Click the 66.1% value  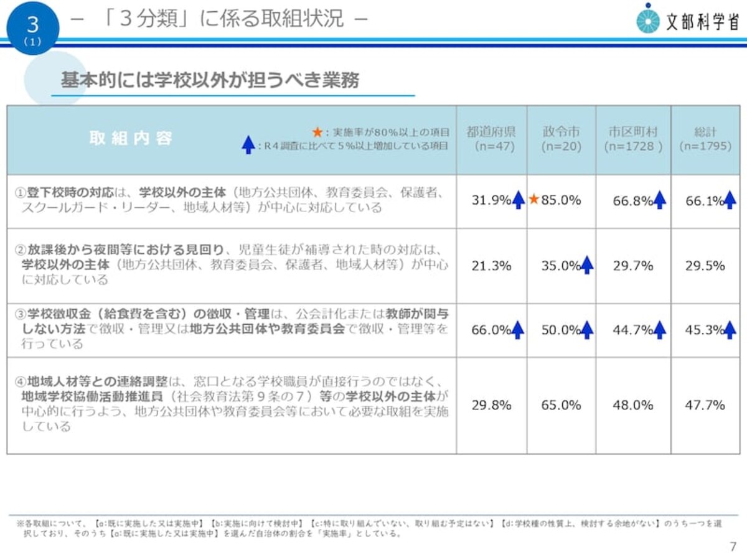pos(704,200)
